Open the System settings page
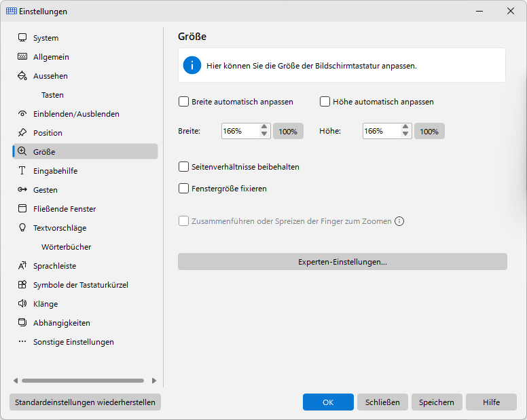 point(85,38)
